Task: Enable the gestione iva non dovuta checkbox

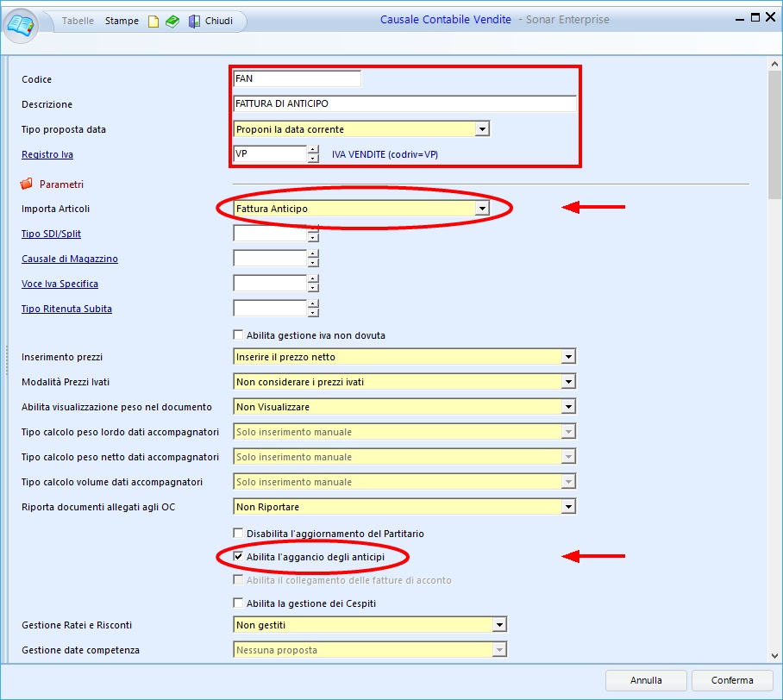Action: (x=239, y=335)
